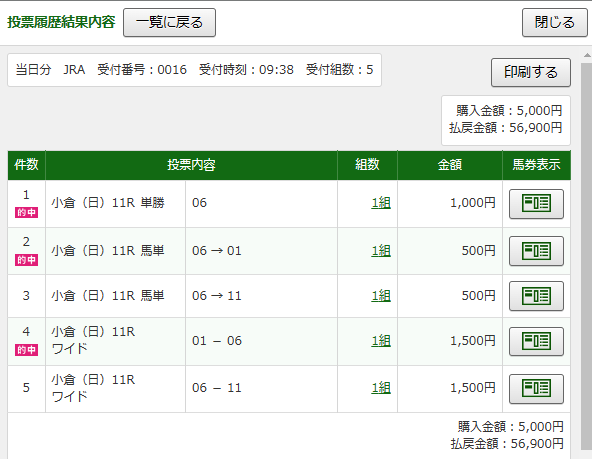Click 小倉（日）11R 馬単 in row 3
This screenshot has height=459, width=592.
[108, 296]
